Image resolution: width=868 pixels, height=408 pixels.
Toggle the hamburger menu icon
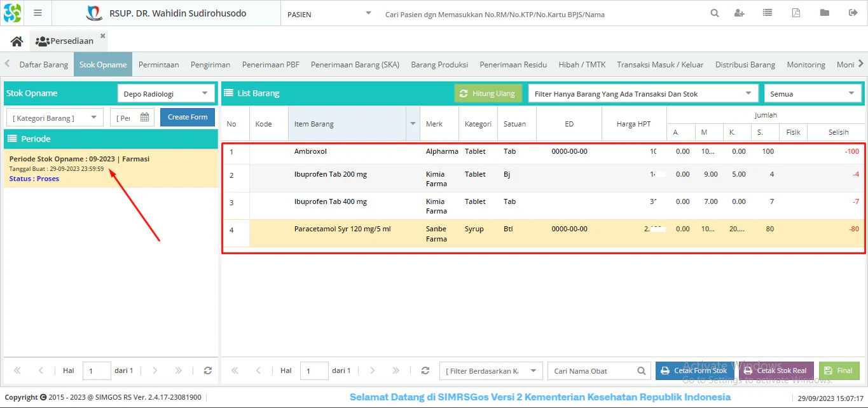(38, 13)
